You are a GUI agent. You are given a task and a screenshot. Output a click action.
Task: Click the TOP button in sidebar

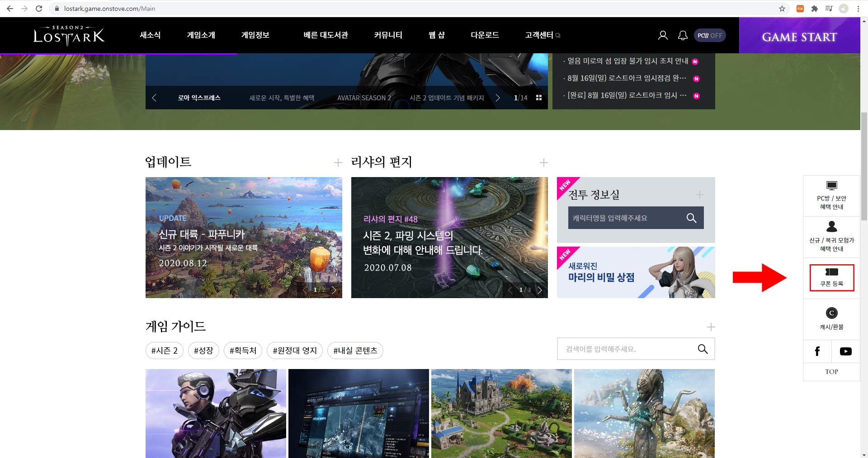click(831, 372)
